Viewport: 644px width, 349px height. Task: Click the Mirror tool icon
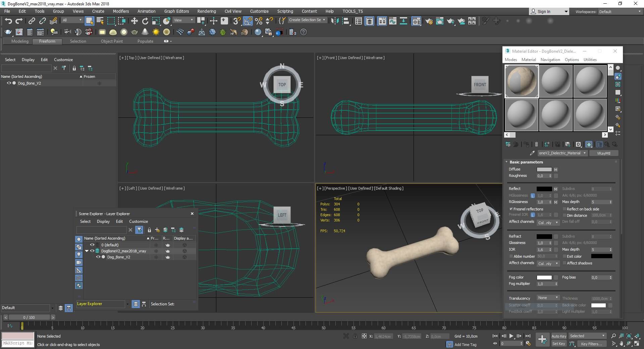pos(335,21)
